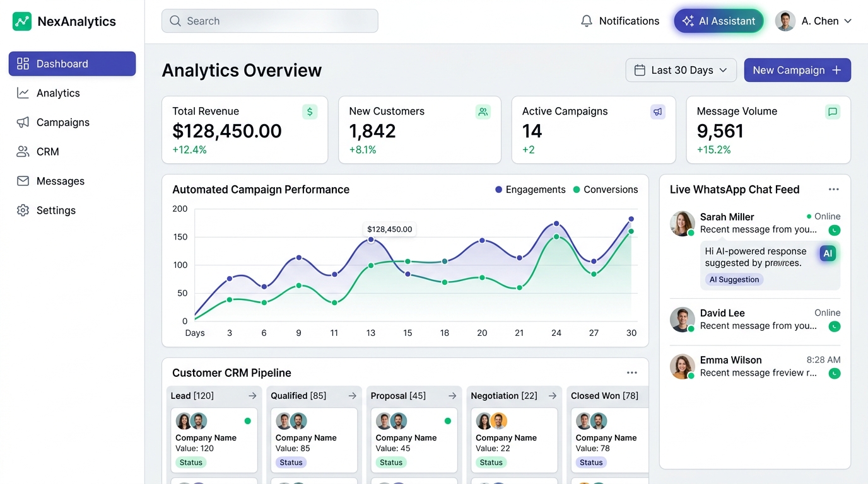This screenshot has height=484, width=868.
Task: Open Settings in the sidebar
Action: (x=72, y=210)
